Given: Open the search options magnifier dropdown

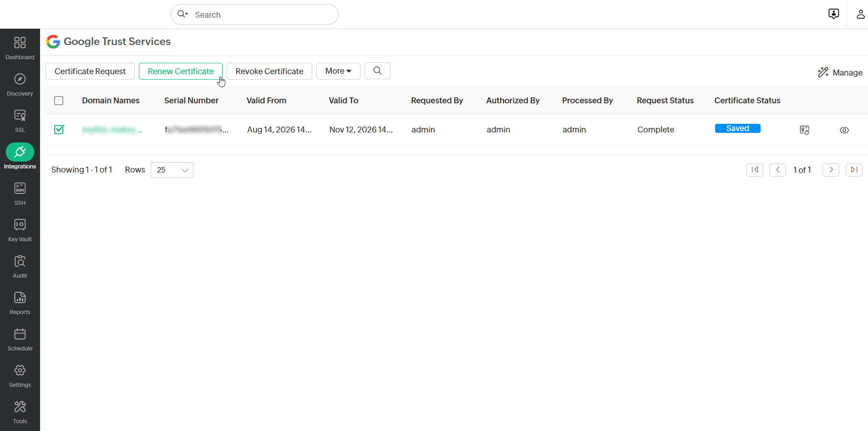Looking at the screenshot, I should coord(183,14).
